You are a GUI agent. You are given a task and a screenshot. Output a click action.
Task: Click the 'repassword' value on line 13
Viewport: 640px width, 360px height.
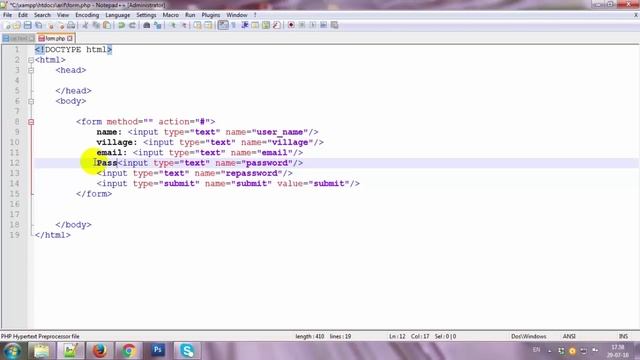tap(251, 173)
